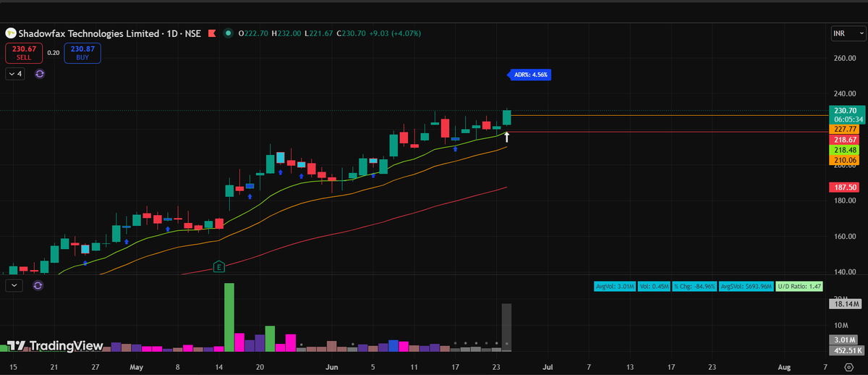This screenshot has width=868, height=375.
Task: Click the % Chg: -84.96% cell
Action: click(x=694, y=287)
